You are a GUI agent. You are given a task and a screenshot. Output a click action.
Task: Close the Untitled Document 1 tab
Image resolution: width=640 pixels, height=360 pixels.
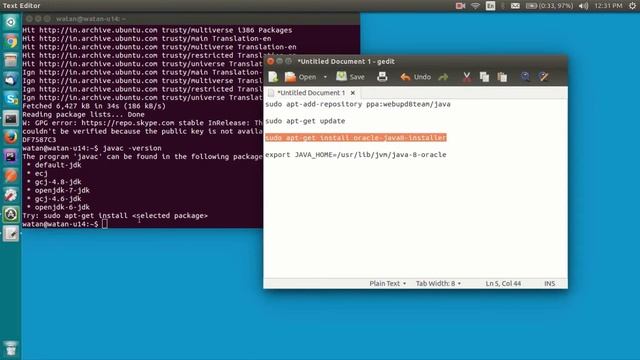pos(353,93)
